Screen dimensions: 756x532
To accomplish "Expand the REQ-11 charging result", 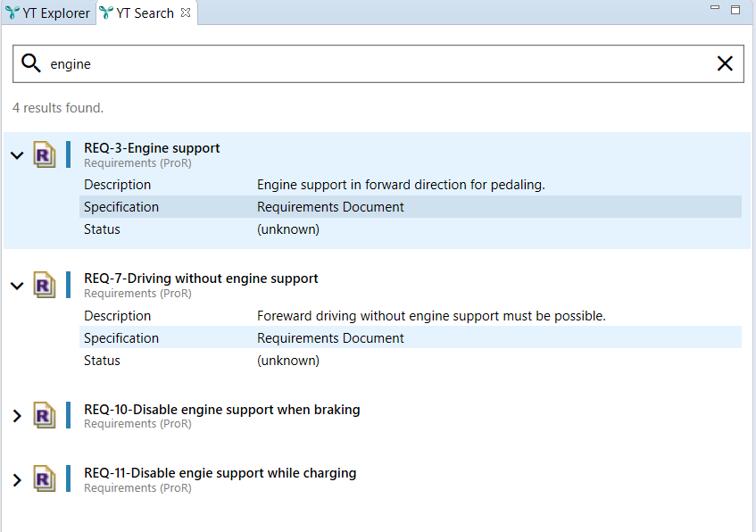I will 17,480.
